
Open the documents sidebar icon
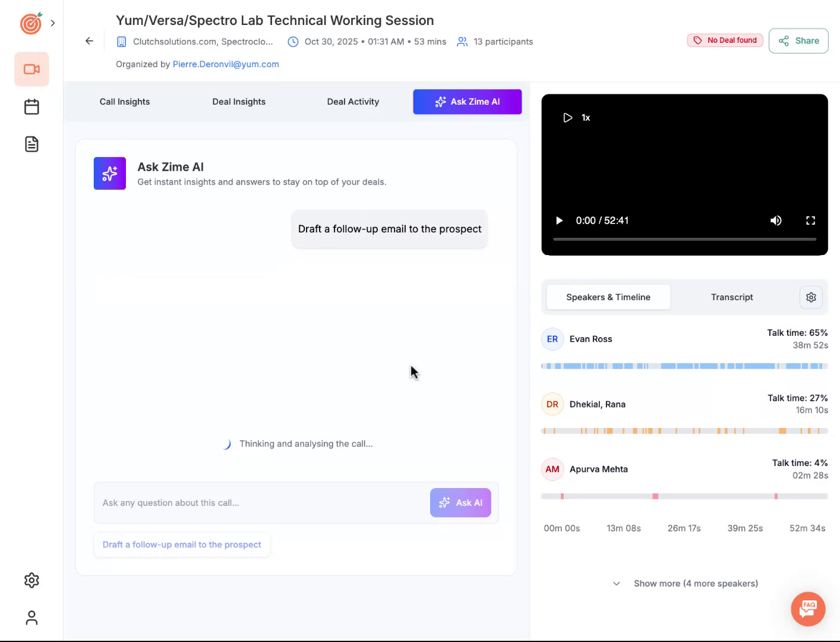click(x=31, y=144)
